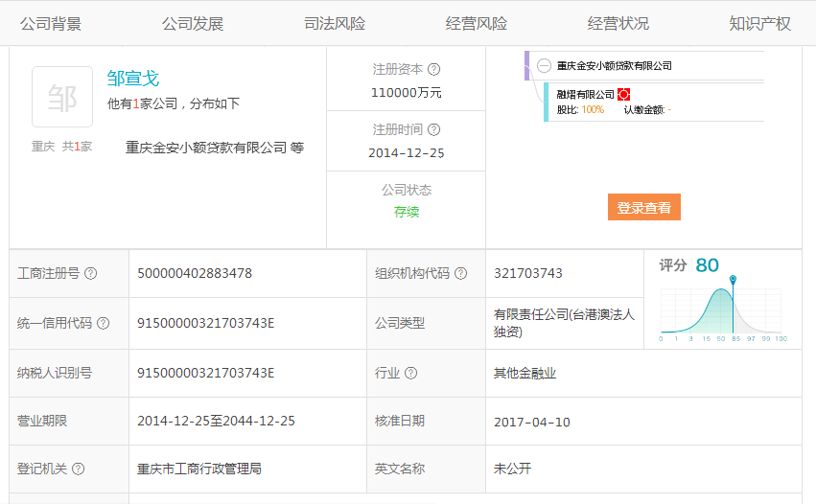Click registered capital 110000万元

(x=407, y=93)
